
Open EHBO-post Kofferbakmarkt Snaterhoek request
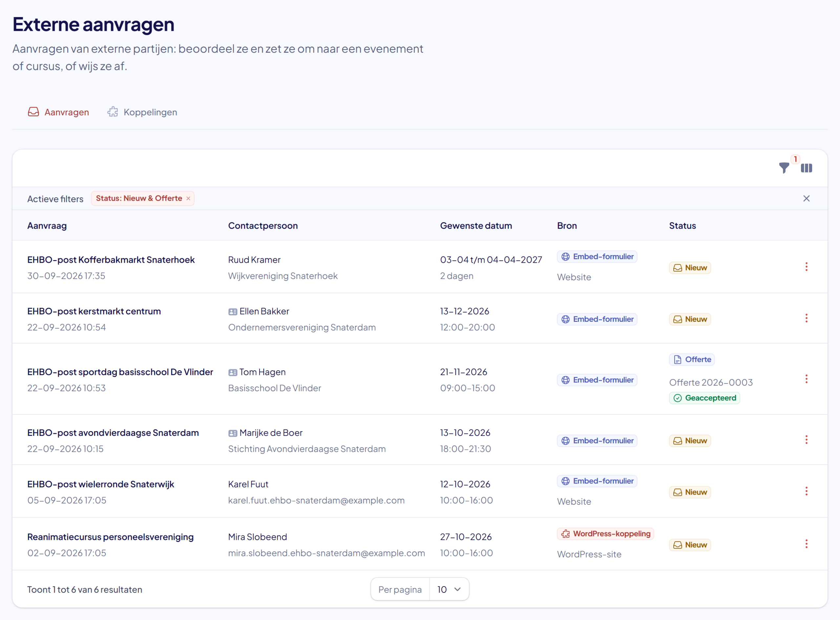click(x=111, y=260)
